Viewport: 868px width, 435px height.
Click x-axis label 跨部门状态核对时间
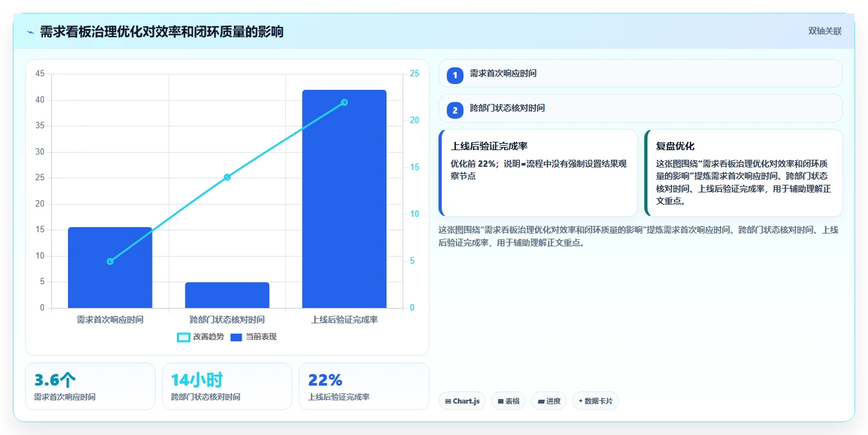click(227, 319)
